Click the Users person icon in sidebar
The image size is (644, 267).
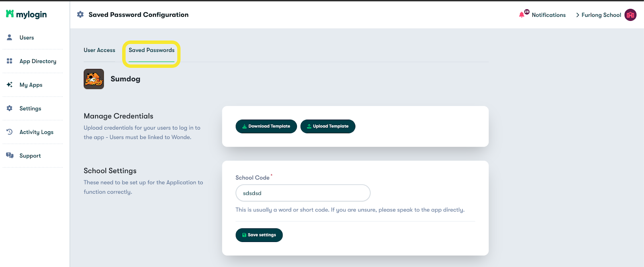pos(9,37)
